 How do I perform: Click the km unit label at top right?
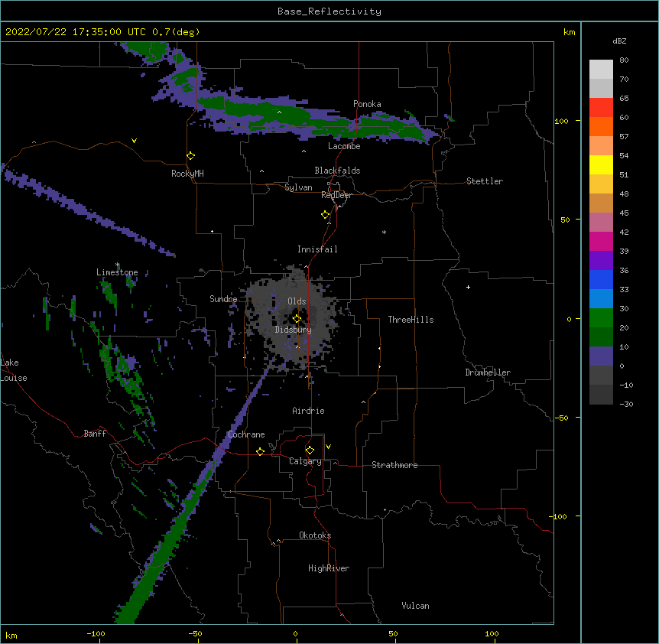(x=569, y=32)
